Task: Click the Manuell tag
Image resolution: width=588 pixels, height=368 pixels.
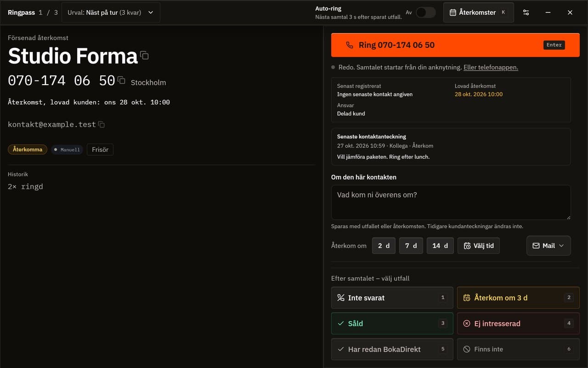Action: point(67,149)
